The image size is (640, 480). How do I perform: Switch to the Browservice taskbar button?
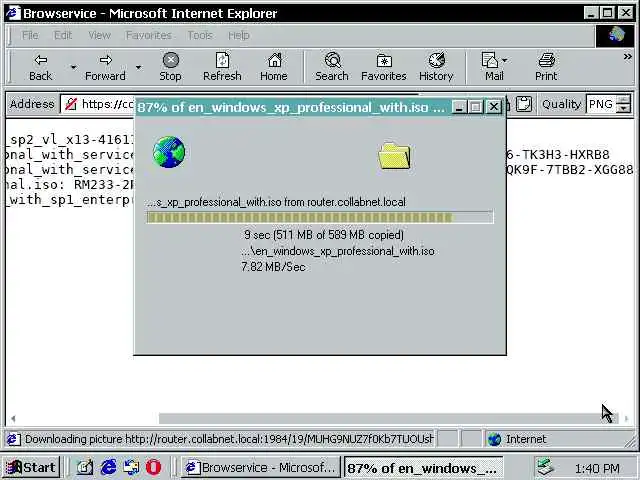click(260, 467)
